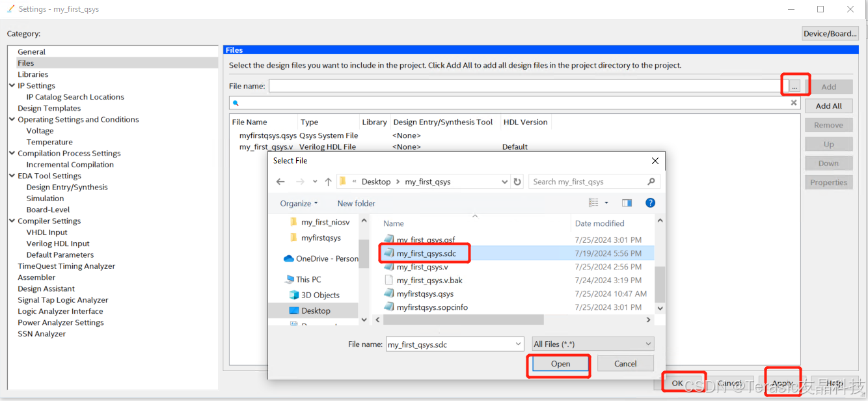Select the myfirstqsys folder icon
868x401 pixels.
tap(293, 238)
